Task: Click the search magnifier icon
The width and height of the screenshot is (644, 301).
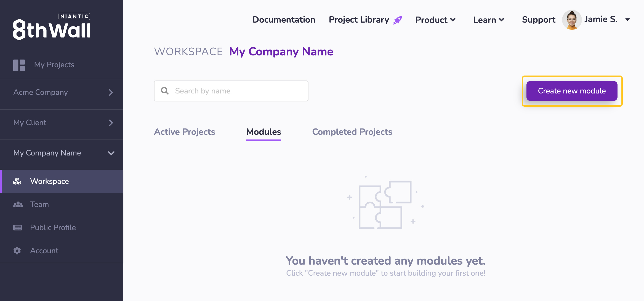Action: (x=165, y=91)
